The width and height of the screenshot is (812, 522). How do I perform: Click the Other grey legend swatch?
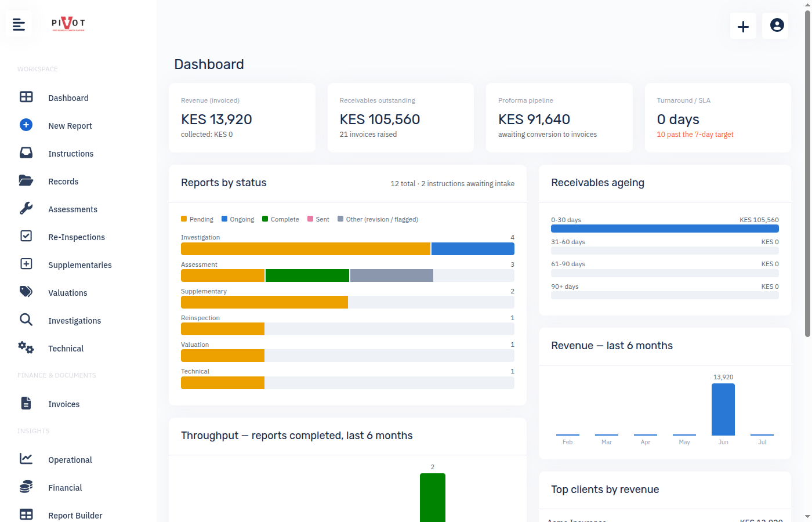(340, 219)
